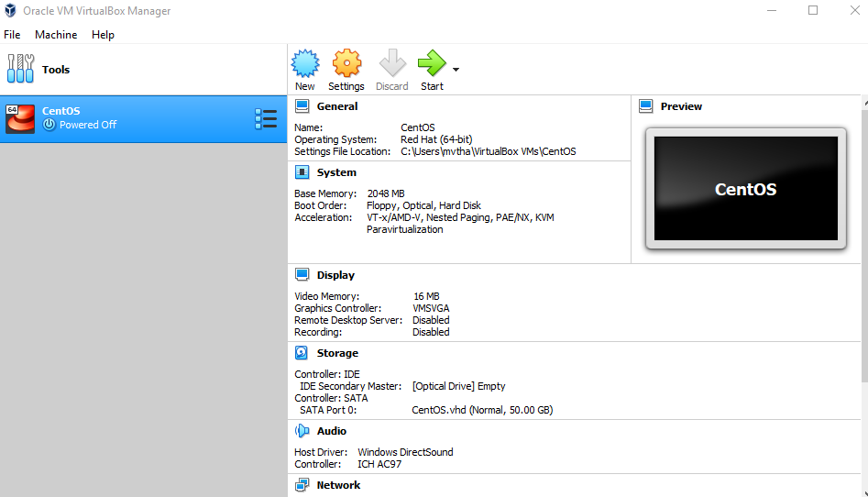Click the Powered Off status icon

[49, 125]
